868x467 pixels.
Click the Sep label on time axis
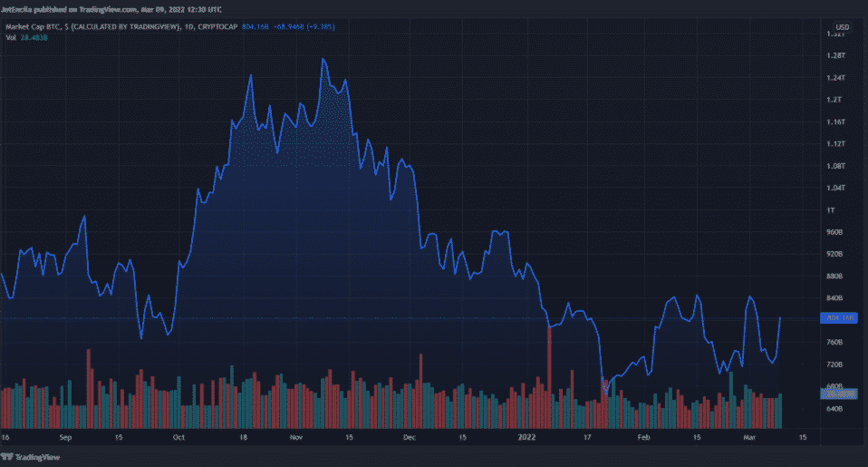pyautogui.click(x=65, y=438)
